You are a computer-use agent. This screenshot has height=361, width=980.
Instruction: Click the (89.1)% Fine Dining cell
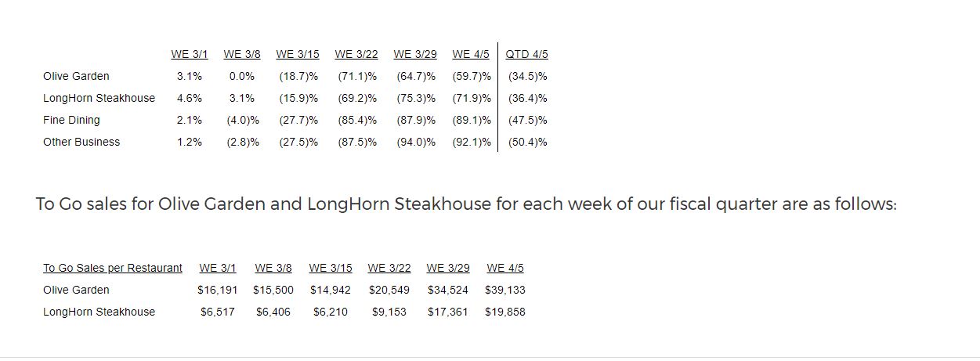pos(472,120)
